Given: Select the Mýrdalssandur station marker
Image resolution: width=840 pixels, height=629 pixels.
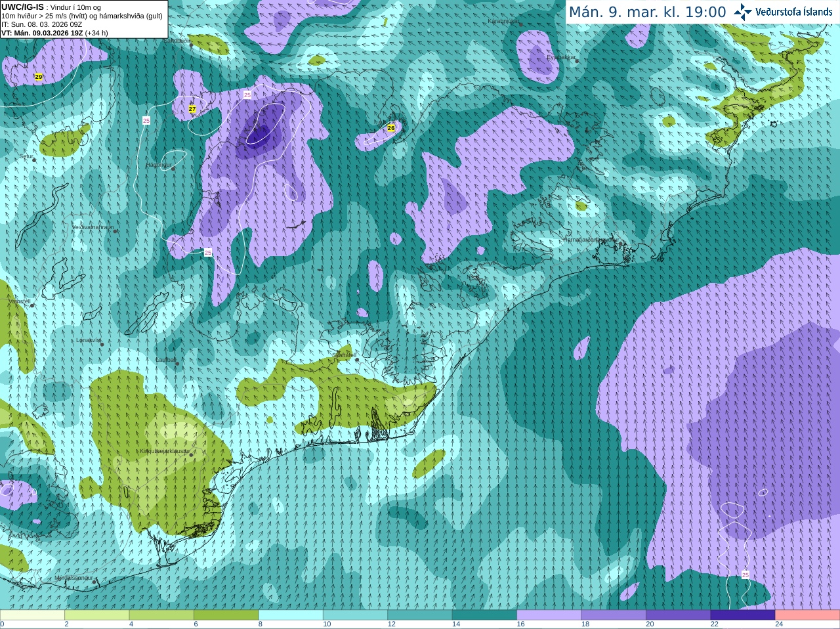Looking at the screenshot, I should click(94, 582).
